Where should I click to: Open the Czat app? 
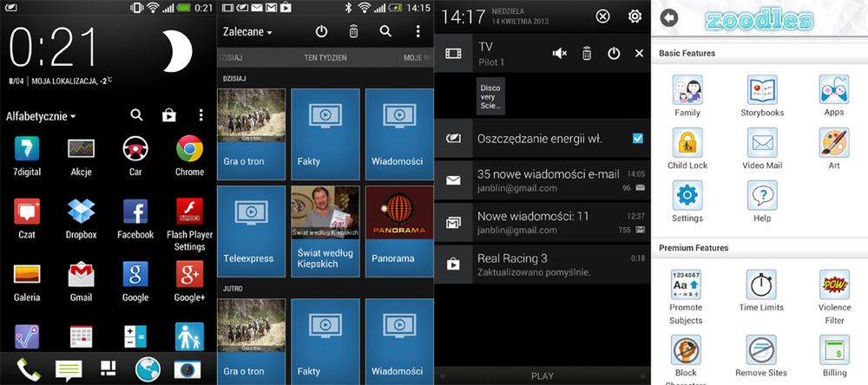[27, 219]
